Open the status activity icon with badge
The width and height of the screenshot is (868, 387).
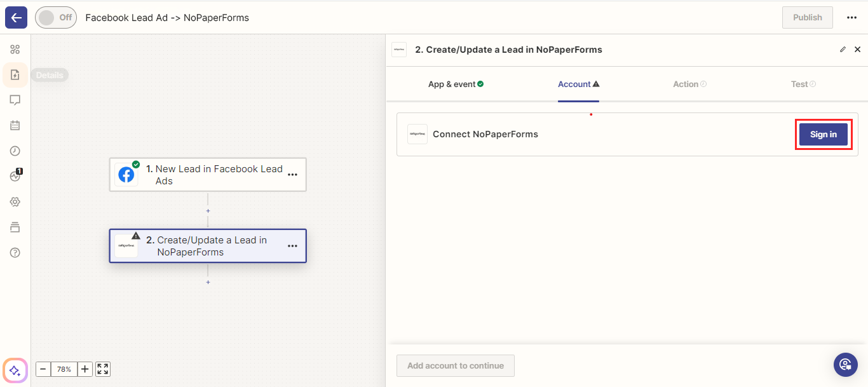tap(16, 176)
